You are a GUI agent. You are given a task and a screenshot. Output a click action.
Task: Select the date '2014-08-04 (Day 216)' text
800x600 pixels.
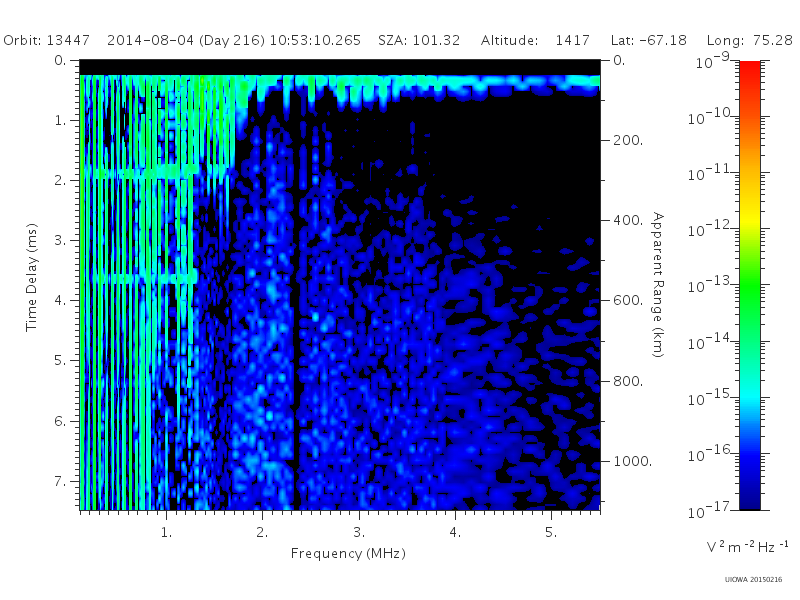point(186,41)
